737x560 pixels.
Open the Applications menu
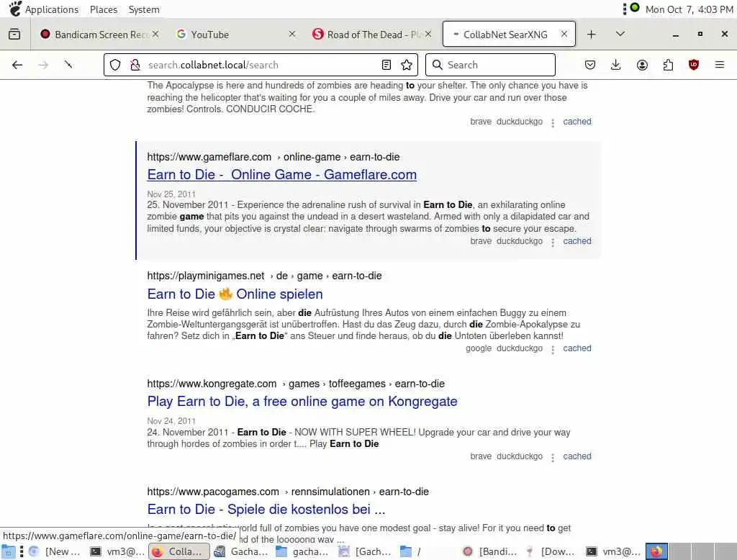click(x=52, y=9)
